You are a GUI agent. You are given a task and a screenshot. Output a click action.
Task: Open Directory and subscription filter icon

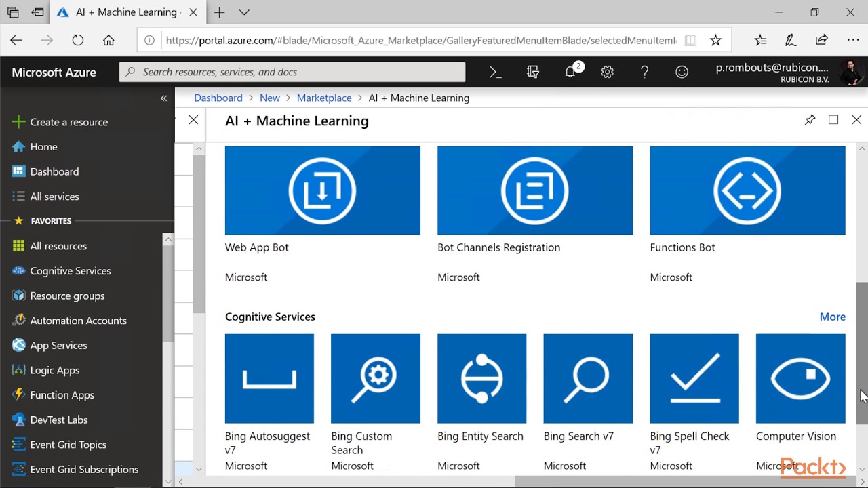tap(532, 72)
